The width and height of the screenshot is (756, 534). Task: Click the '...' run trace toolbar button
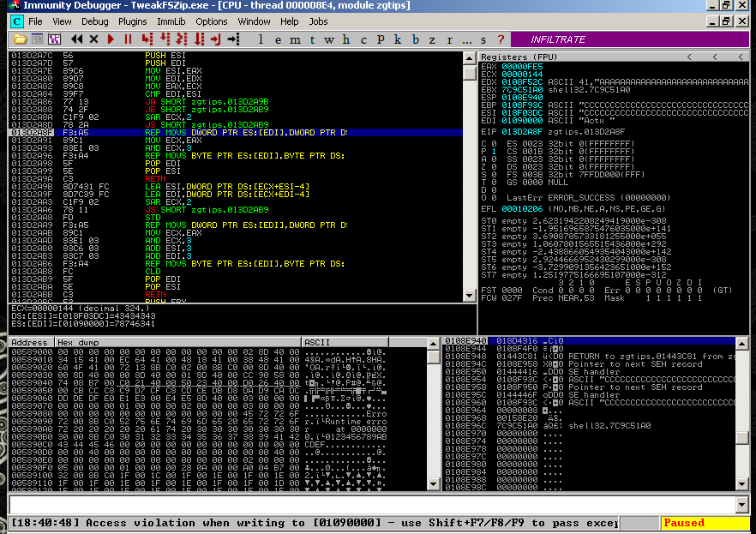click(x=466, y=40)
